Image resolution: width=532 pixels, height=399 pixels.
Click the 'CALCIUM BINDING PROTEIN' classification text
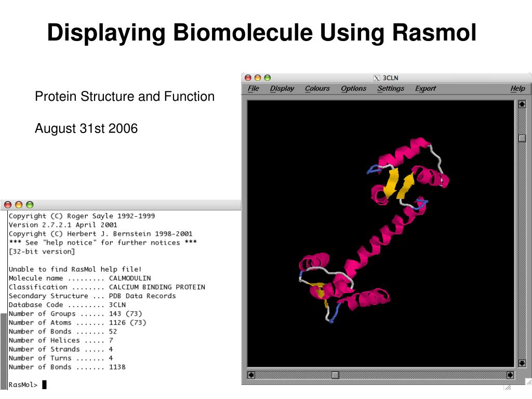click(157, 287)
